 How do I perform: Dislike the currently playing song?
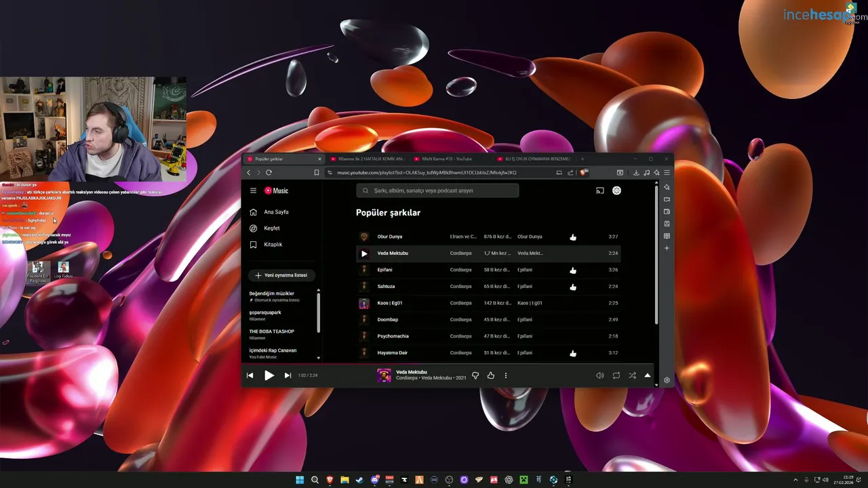tap(475, 375)
